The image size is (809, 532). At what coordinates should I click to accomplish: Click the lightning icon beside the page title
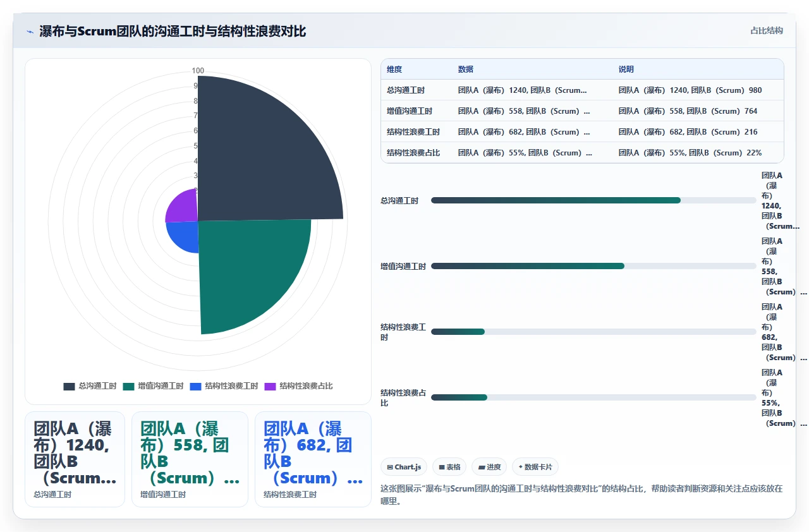pyautogui.click(x=30, y=31)
